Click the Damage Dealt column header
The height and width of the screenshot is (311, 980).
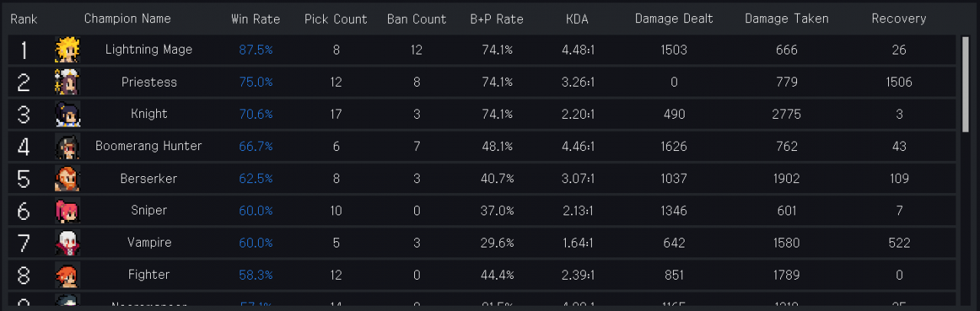(x=674, y=19)
